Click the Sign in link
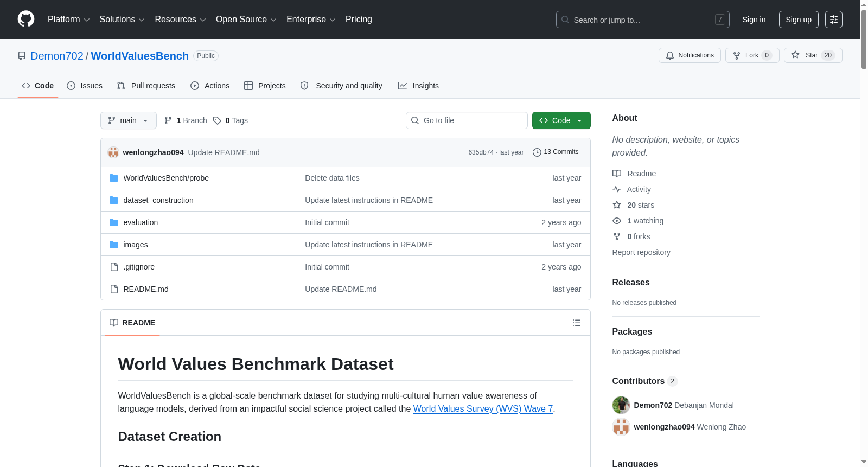Screen dimensions: 868x467 coord(754,20)
